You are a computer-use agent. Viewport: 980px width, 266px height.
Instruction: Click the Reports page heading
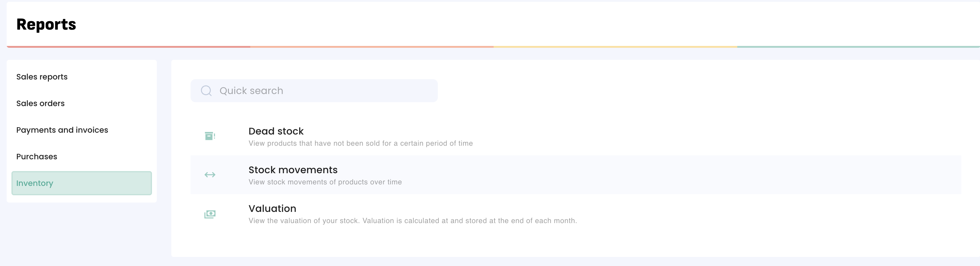pos(46,24)
